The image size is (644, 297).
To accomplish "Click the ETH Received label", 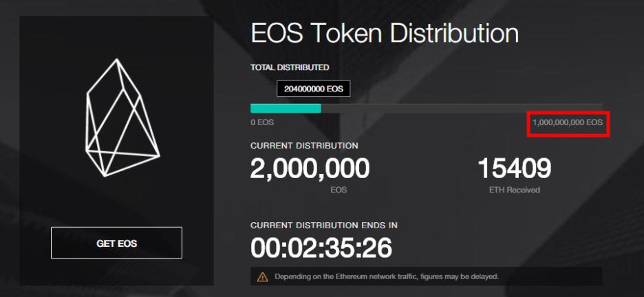I will click(514, 190).
